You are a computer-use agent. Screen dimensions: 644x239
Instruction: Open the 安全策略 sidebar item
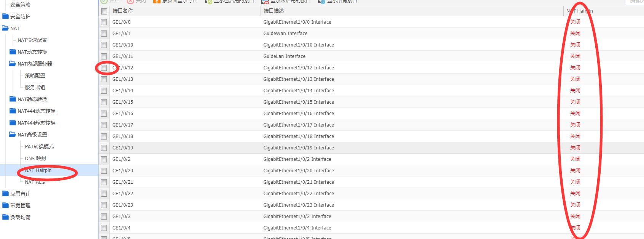tap(20, 5)
